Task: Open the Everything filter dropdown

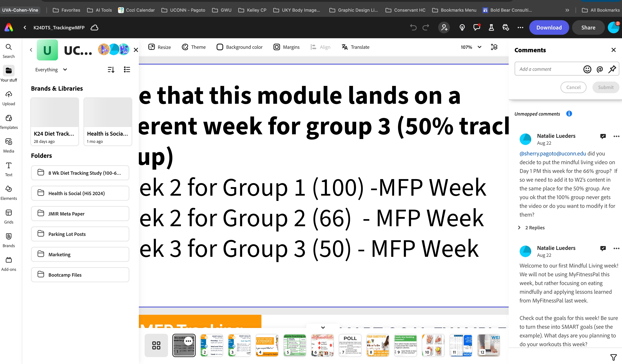Action: 51,70
